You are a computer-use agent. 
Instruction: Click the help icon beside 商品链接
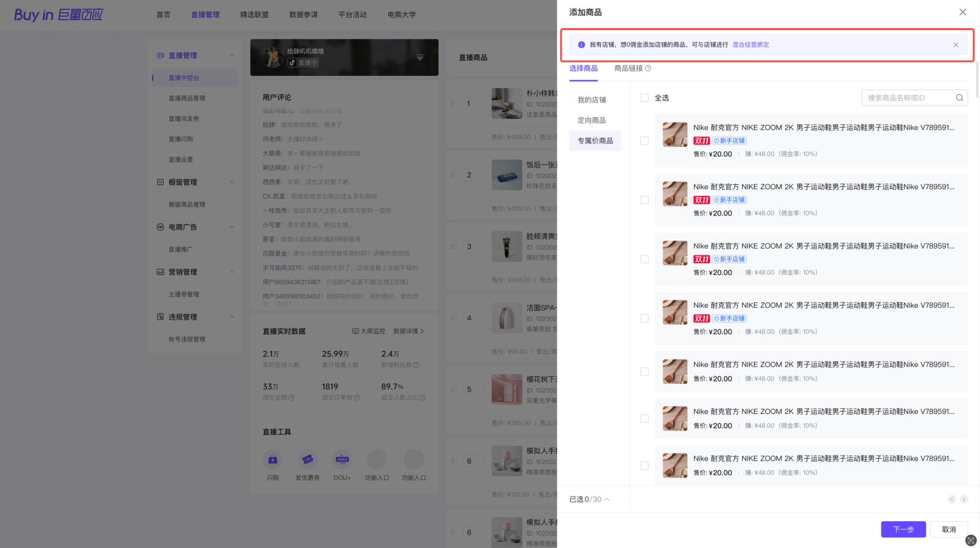[x=648, y=69]
